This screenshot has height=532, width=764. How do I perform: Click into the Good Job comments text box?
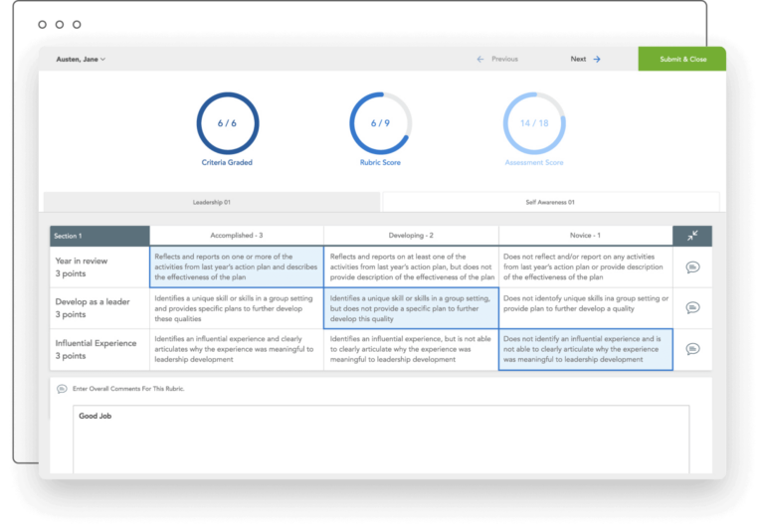point(381,439)
